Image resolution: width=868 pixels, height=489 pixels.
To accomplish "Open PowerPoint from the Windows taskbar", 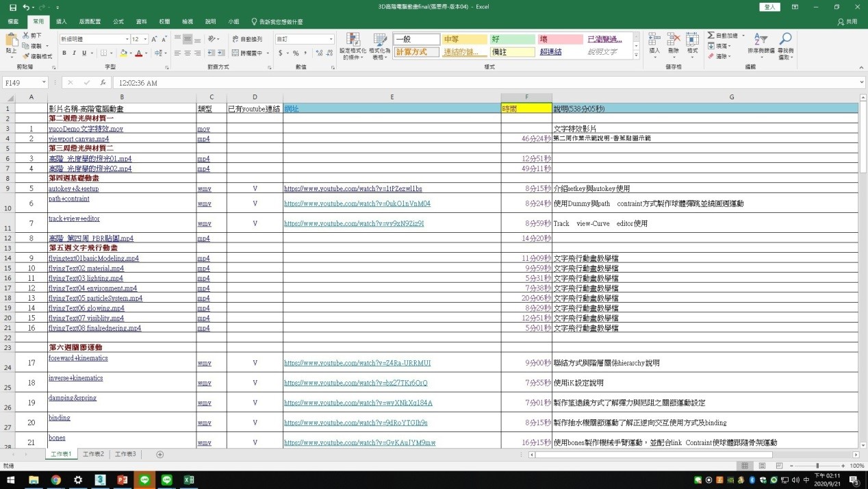I will pos(122,480).
